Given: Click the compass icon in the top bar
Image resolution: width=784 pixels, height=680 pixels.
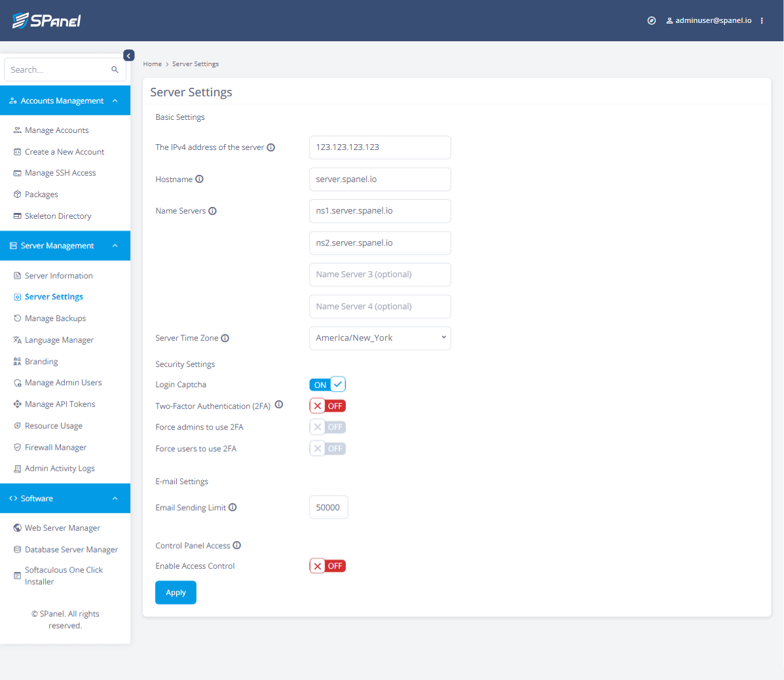Looking at the screenshot, I should click(x=651, y=20).
